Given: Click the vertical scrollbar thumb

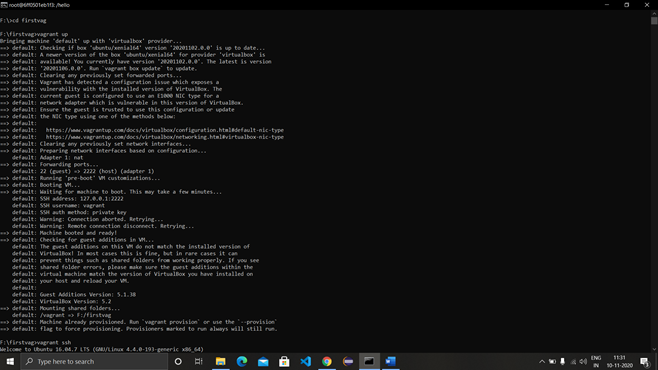Looking at the screenshot, I should coord(654,21).
